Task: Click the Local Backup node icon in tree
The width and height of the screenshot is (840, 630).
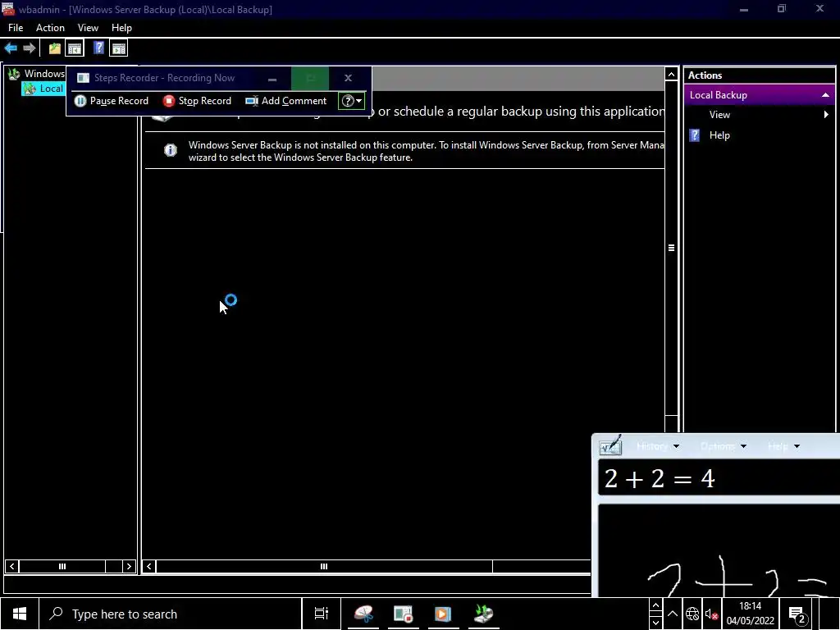Action: [x=30, y=89]
